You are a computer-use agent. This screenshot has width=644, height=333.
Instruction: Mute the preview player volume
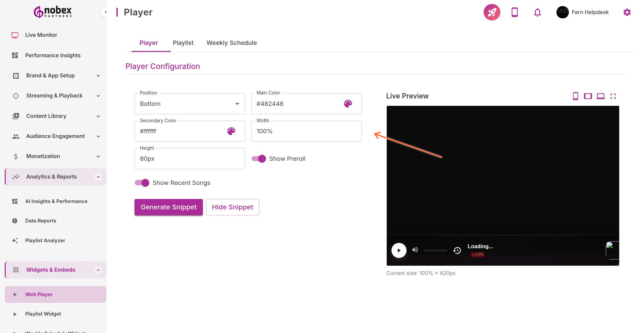415,250
